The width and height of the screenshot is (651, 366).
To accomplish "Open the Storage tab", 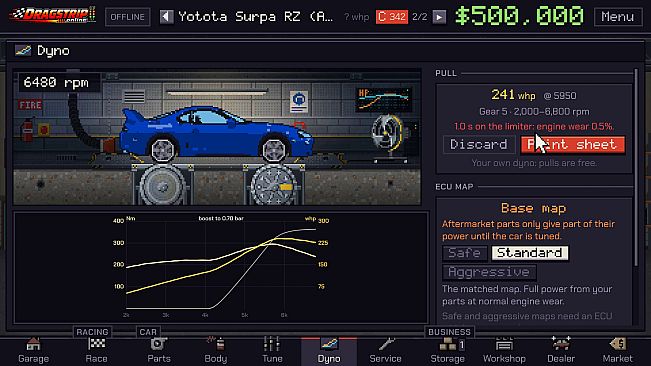I will (x=447, y=351).
